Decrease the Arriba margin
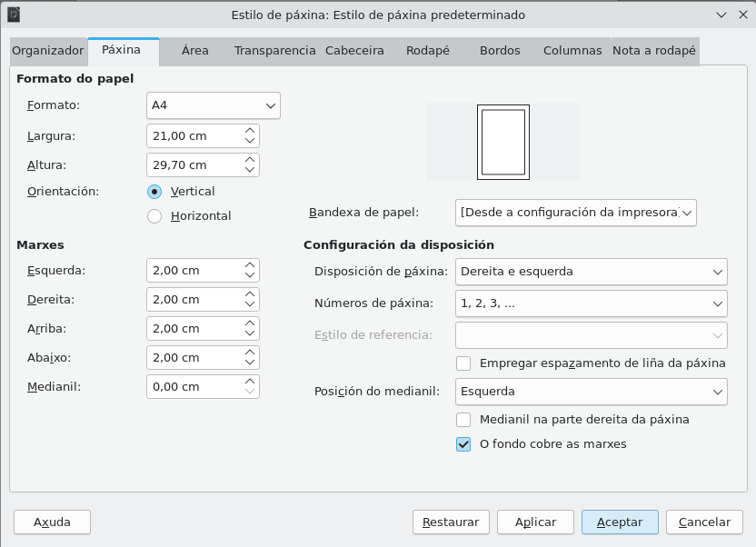Screen dimensions: 756x547 point(250,333)
